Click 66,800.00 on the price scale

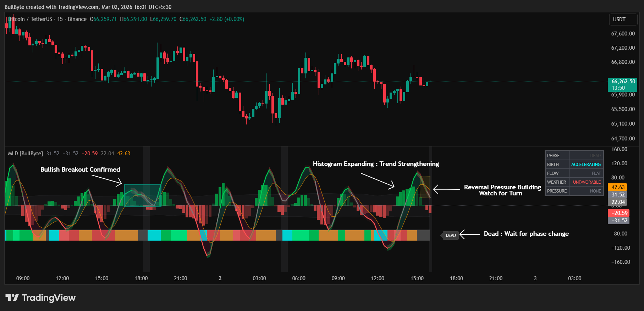(x=623, y=62)
